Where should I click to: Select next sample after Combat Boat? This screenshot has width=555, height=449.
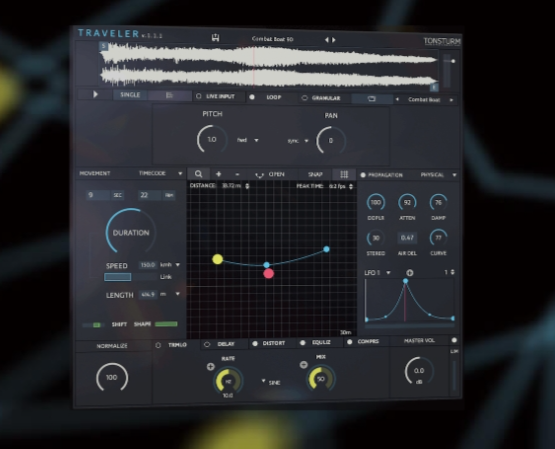451,100
